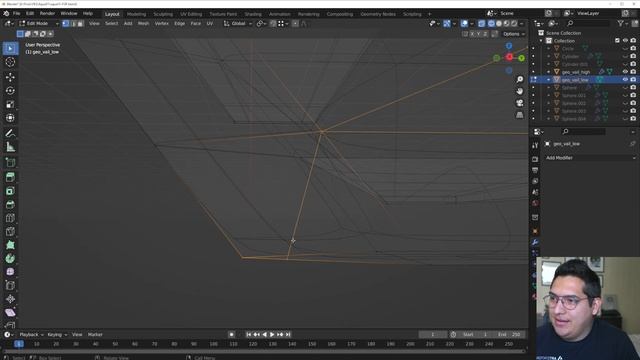Screen dimensions: 640x360
Task: Open the Render properties tab icon
Action: pyautogui.click(x=535, y=159)
